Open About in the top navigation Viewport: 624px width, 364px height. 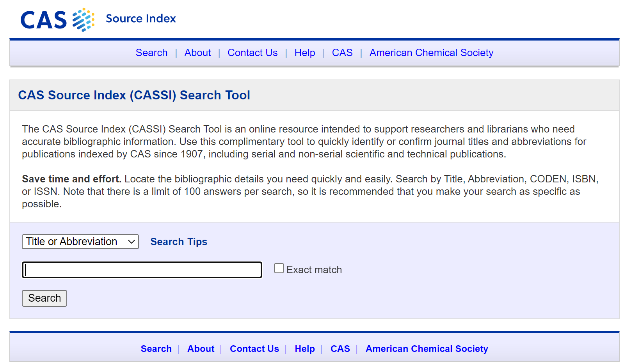click(197, 53)
